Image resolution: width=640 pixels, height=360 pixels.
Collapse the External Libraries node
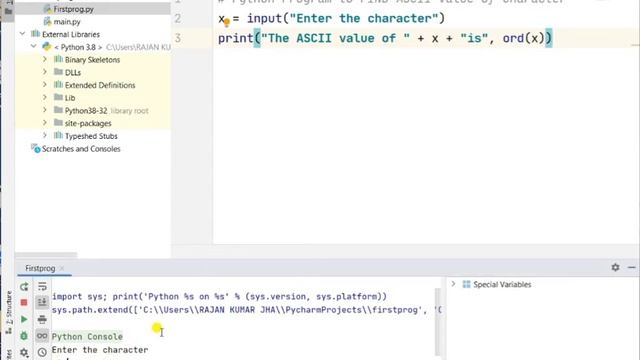[23, 34]
